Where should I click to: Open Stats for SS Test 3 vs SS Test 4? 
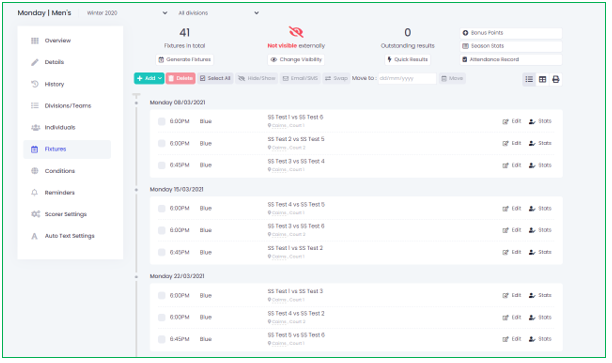540,165
